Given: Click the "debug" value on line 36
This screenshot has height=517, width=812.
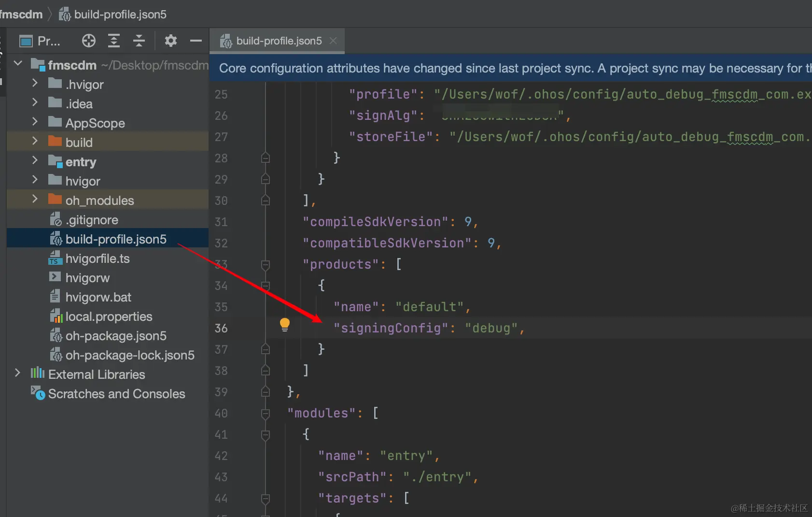Looking at the screenshot, I should 491,328.
